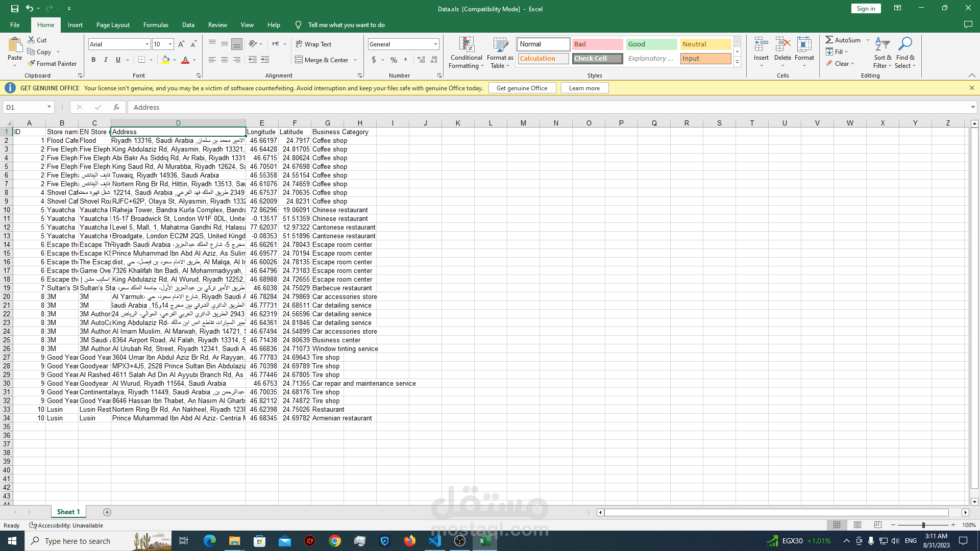Toggle Italic formatting
This screenshot has width=980, height=551.
click(x=106, y=60)
